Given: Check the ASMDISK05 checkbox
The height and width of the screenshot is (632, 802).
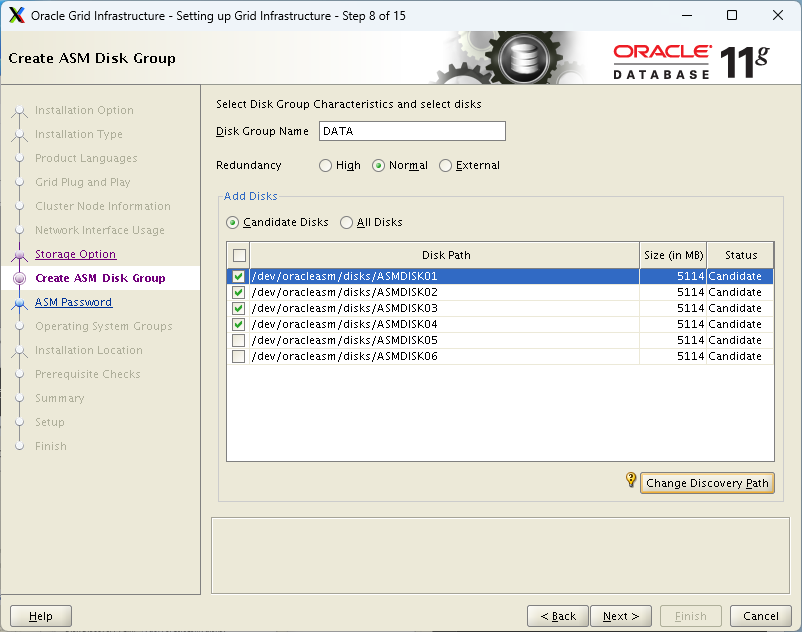Looking at the screenshot, I should tap(238, 341).
